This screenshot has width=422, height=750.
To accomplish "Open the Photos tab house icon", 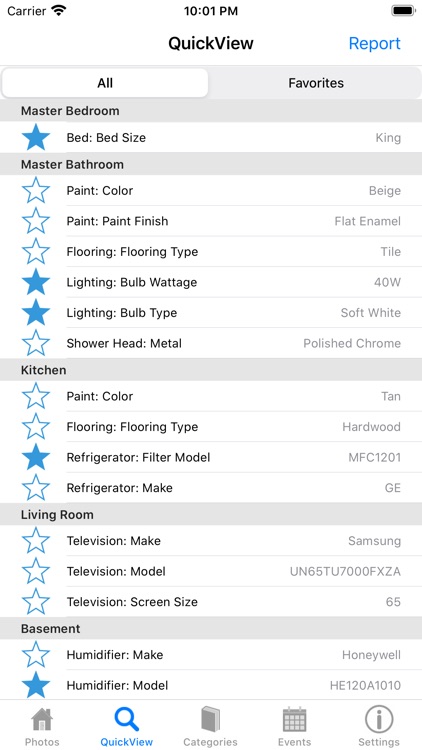I will [42, 720].
